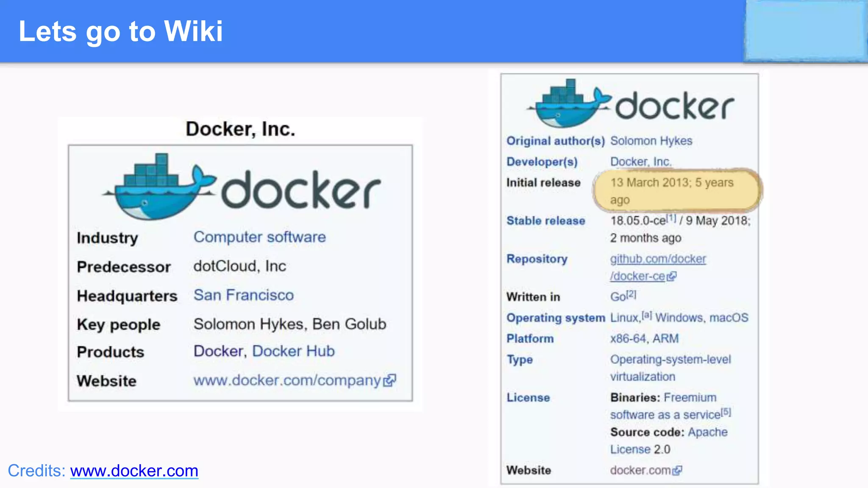The width and height of the screenshot is (868, 488).
Task: Click the Stable release label link
Action: [x=546, y=221]
